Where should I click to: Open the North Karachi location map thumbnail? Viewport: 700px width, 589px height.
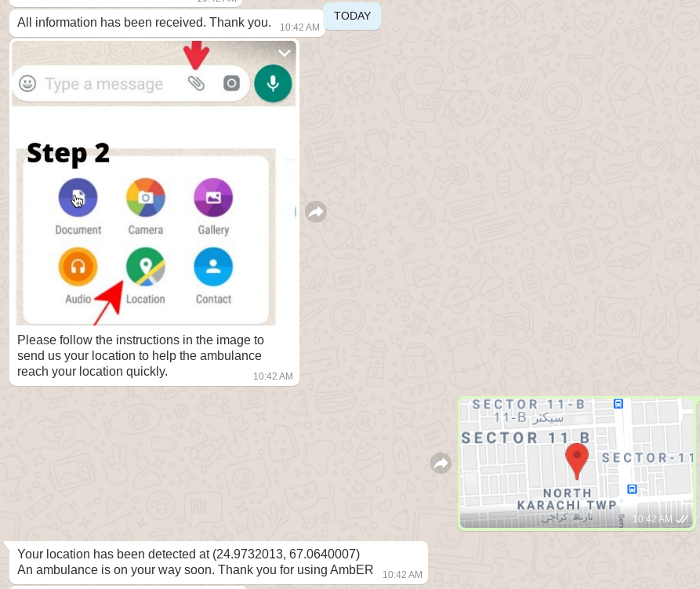click(x=577, y=463)
